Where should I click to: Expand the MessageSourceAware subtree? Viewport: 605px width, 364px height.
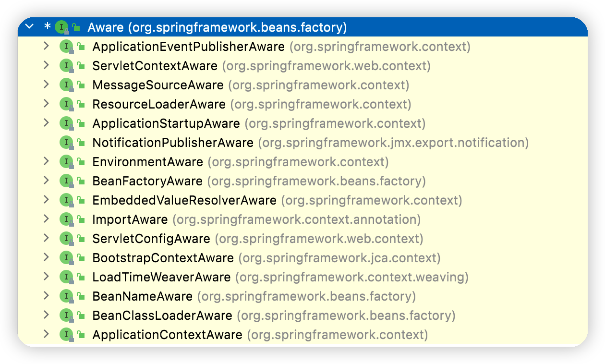46,85
